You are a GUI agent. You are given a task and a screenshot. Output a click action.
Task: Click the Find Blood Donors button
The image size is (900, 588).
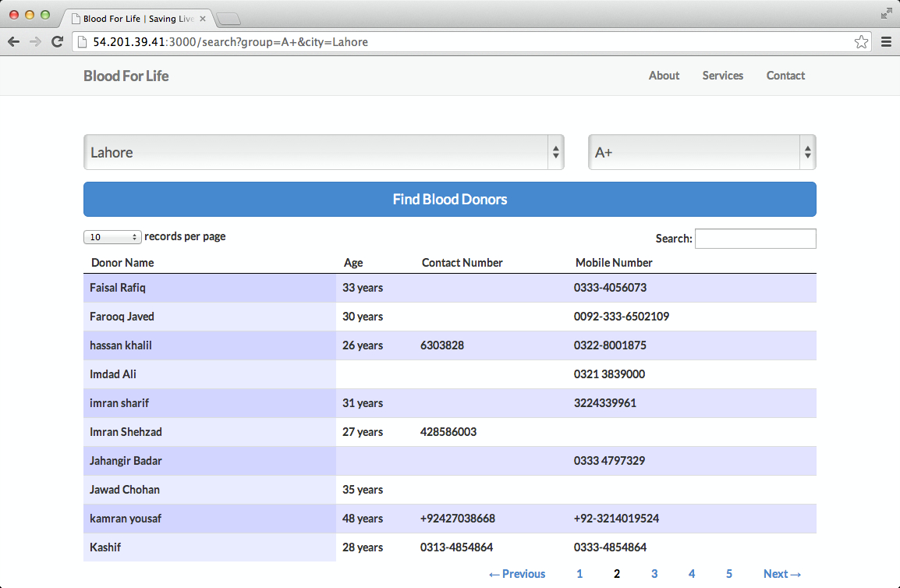(x=449, y=200)
